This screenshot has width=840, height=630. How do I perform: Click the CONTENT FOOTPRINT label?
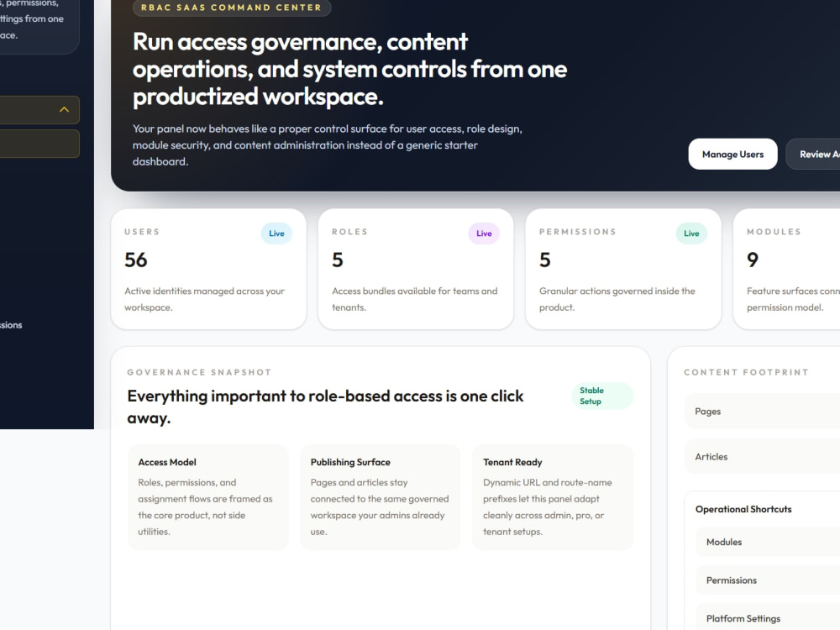(746, 372)
